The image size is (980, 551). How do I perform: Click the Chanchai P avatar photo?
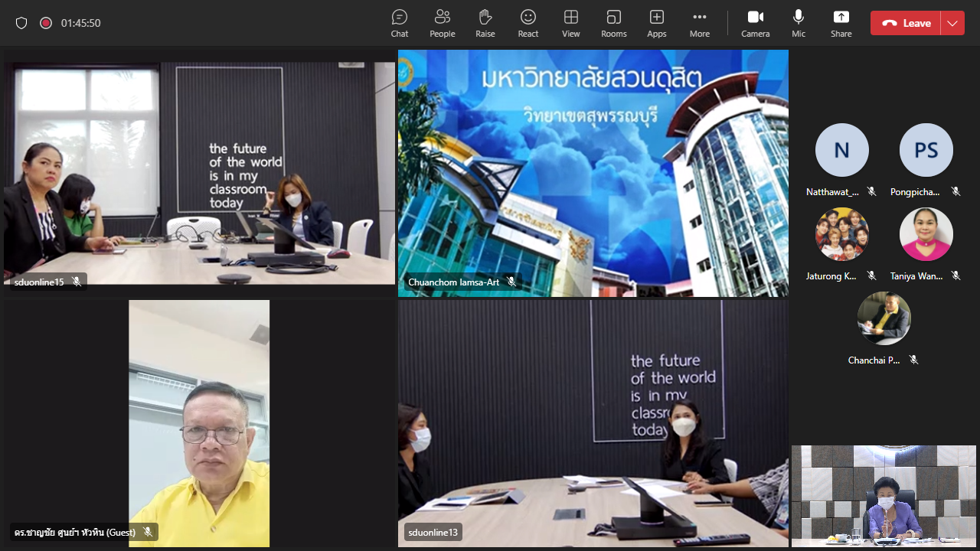(884, 318)
